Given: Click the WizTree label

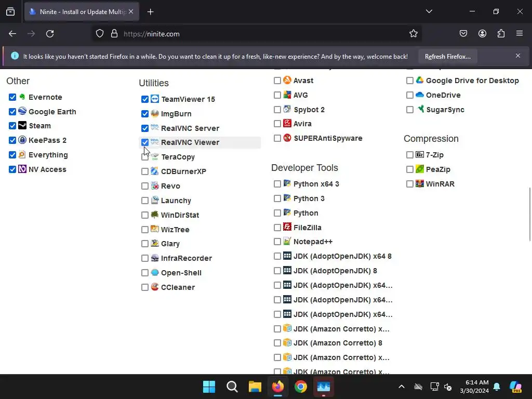Looking at the screenshot, I should tap(175, 230).
